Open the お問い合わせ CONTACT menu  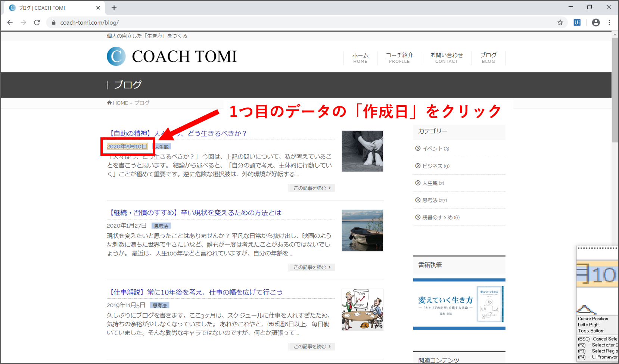click(x=446, y=58)
